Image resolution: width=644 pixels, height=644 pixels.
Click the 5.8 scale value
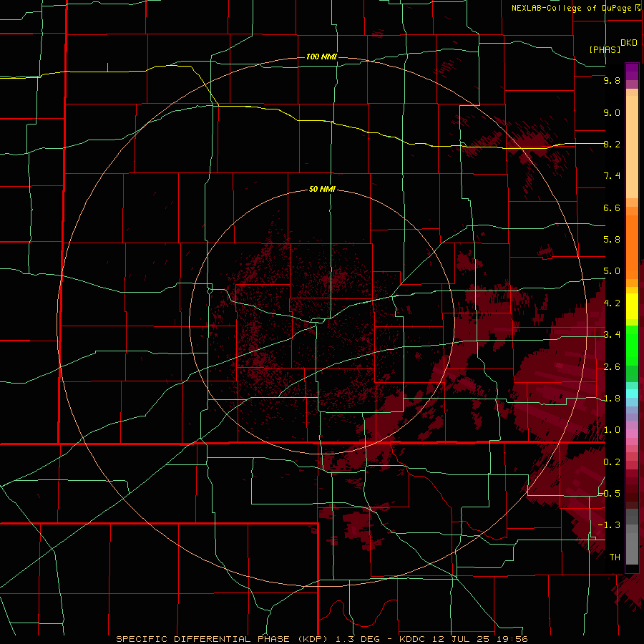[x=612, y=240]
